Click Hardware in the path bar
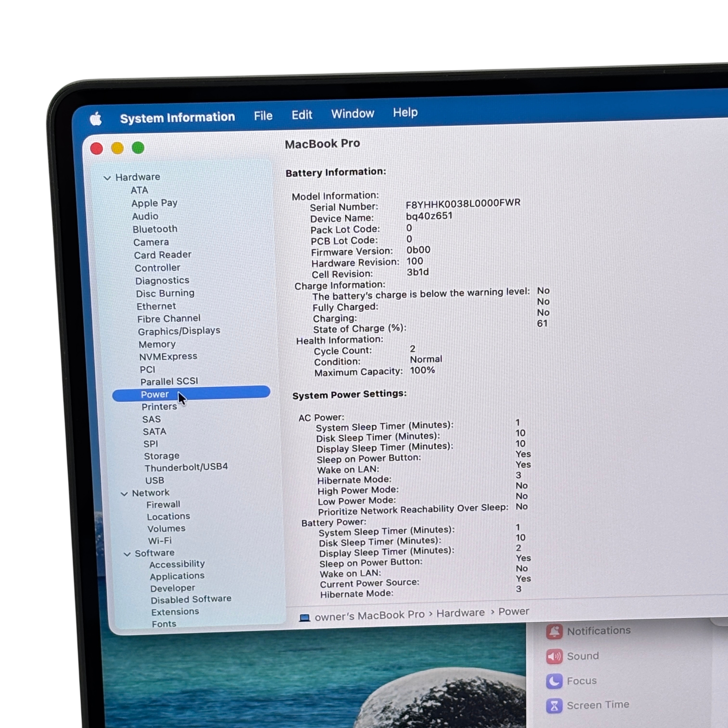This screenshot has width=728, height=728. pyautogui.click(x=460, y=613)
